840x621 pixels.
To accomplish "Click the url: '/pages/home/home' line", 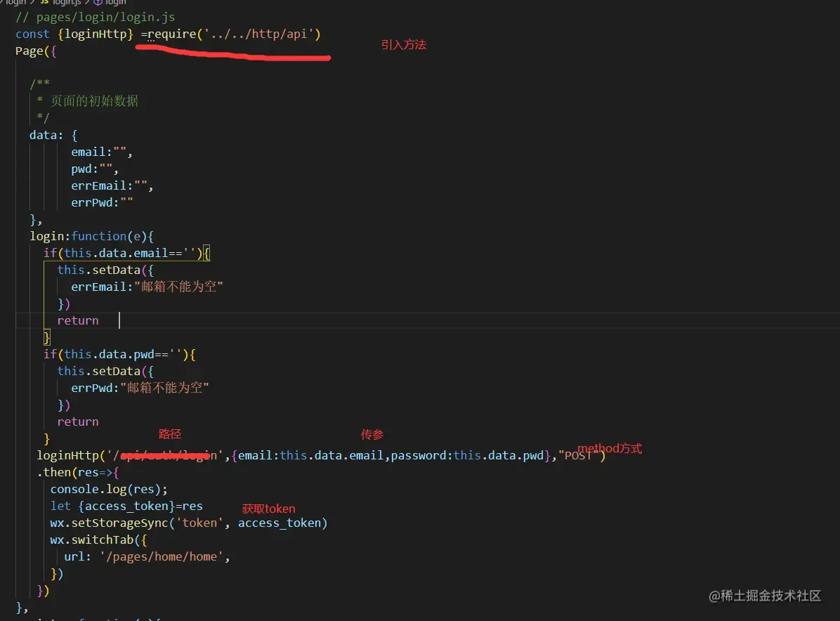I will [147, 556].
